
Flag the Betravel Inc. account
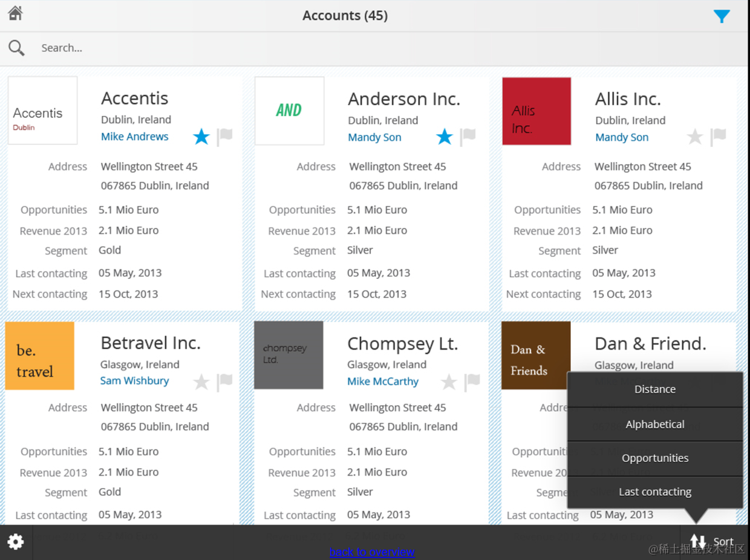225,382
